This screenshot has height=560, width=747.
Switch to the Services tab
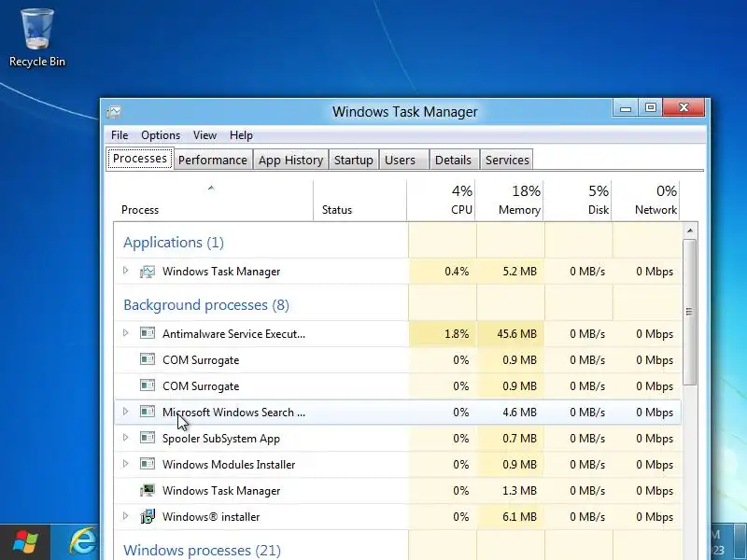point(507,160)
